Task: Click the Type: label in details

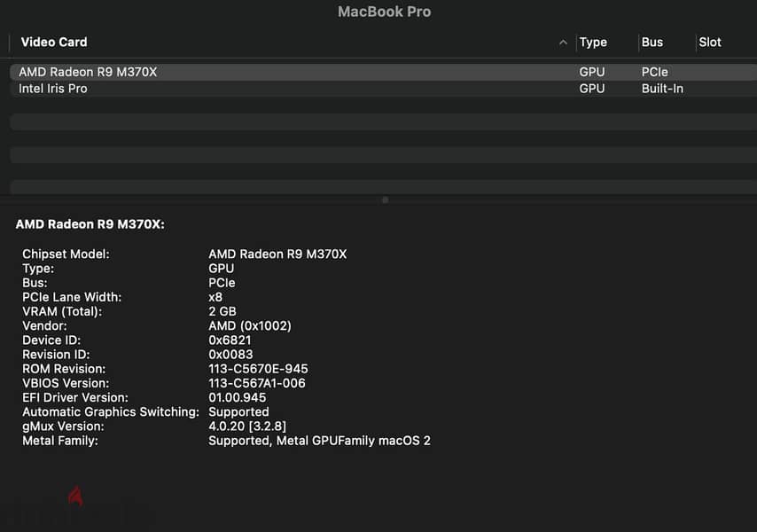Action: (38, 269)
